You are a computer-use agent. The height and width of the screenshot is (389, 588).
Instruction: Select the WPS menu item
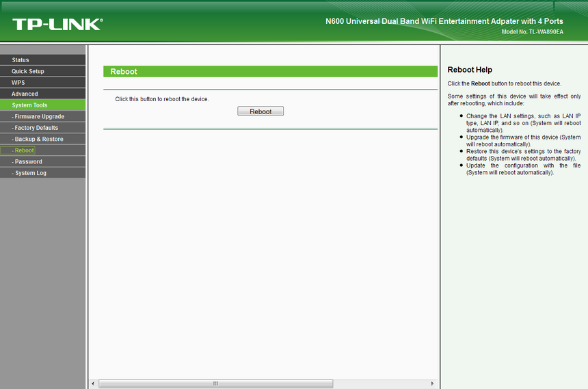18,83
